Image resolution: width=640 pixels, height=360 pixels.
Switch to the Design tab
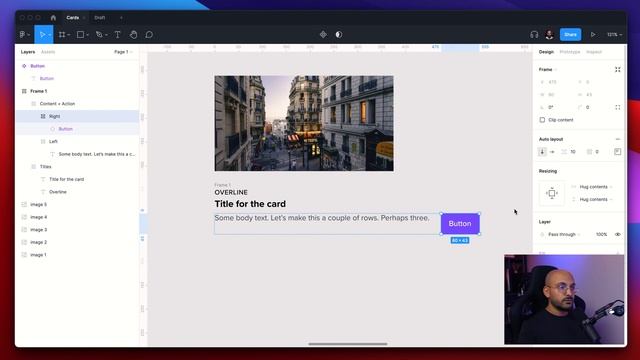point(546,52)
